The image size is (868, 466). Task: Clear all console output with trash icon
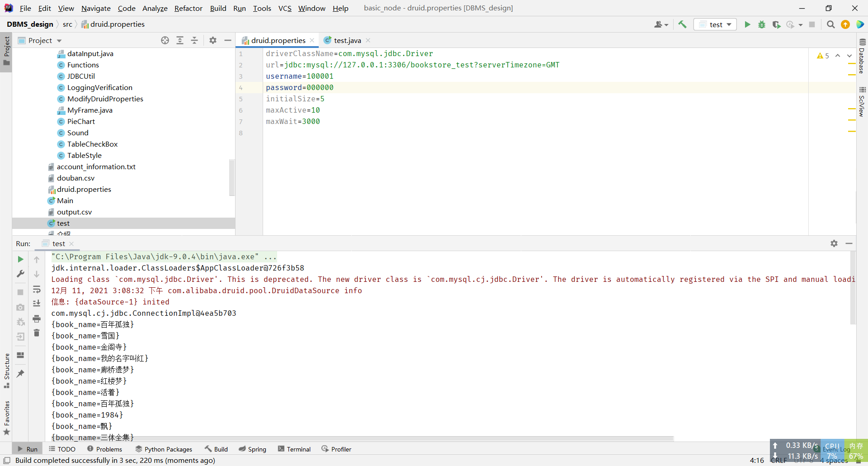pos(37,333)
